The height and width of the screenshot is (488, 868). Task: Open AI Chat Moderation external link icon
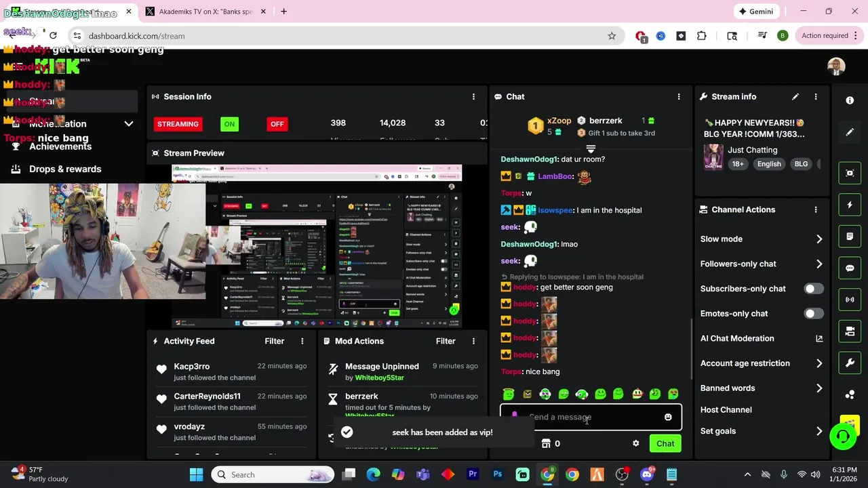tap(819, 338)
